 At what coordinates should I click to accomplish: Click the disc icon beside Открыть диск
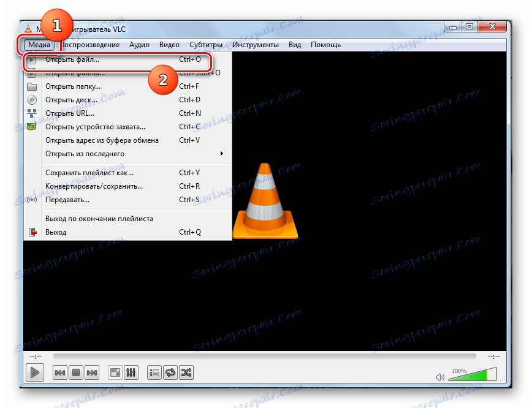(x=32, y=100)
